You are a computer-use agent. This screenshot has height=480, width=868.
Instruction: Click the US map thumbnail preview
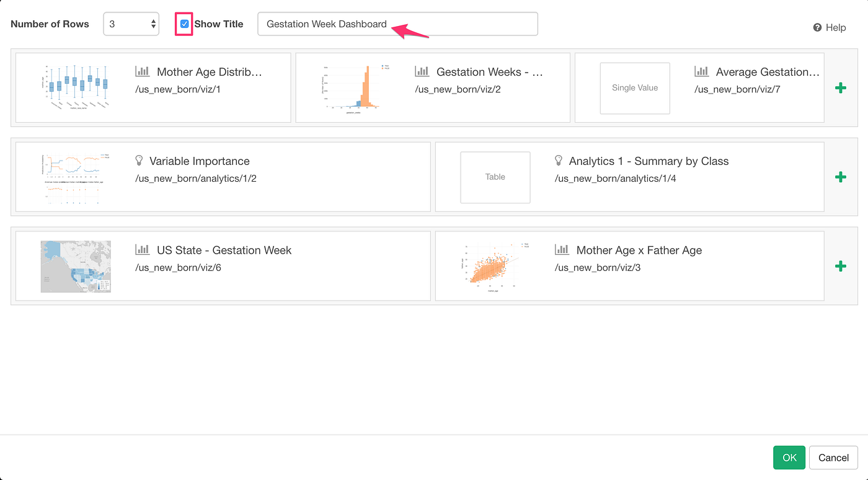76,266
